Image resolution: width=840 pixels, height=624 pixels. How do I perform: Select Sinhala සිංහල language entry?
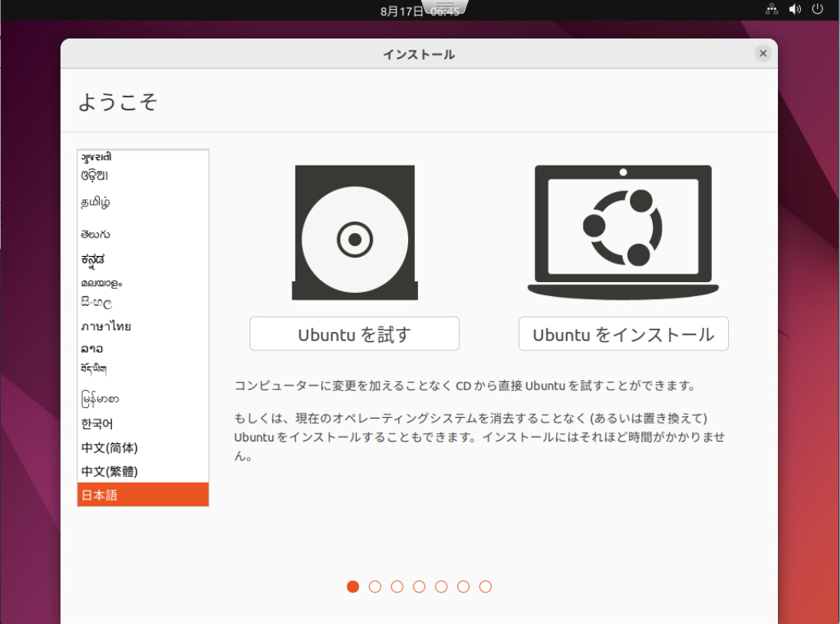point(143,302)
